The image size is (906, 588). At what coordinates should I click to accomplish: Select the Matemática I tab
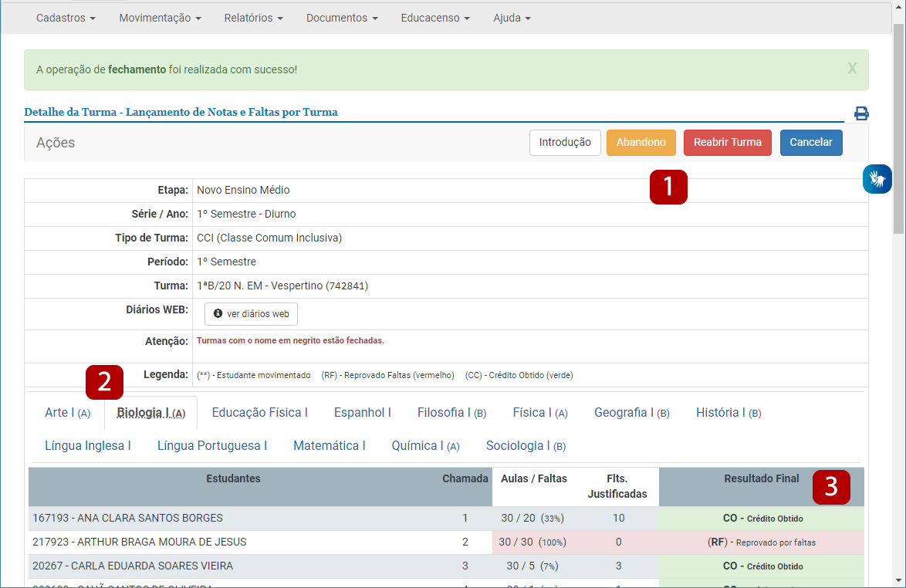330,446
